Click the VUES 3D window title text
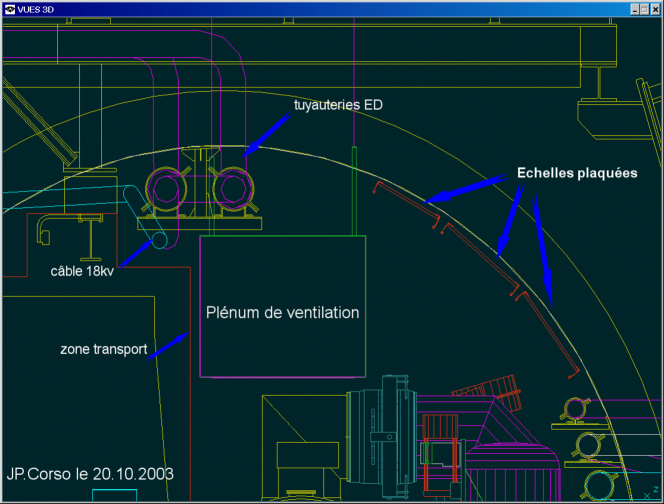The width and height of the screenshot is (664, 504). [x=36, y=9]
